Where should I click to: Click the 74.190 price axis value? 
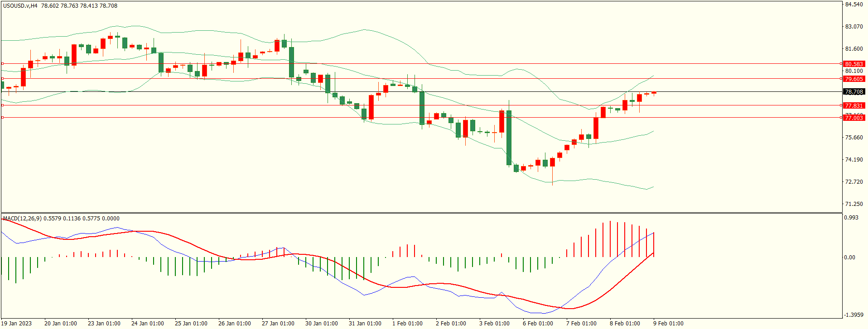coord(854,160)
